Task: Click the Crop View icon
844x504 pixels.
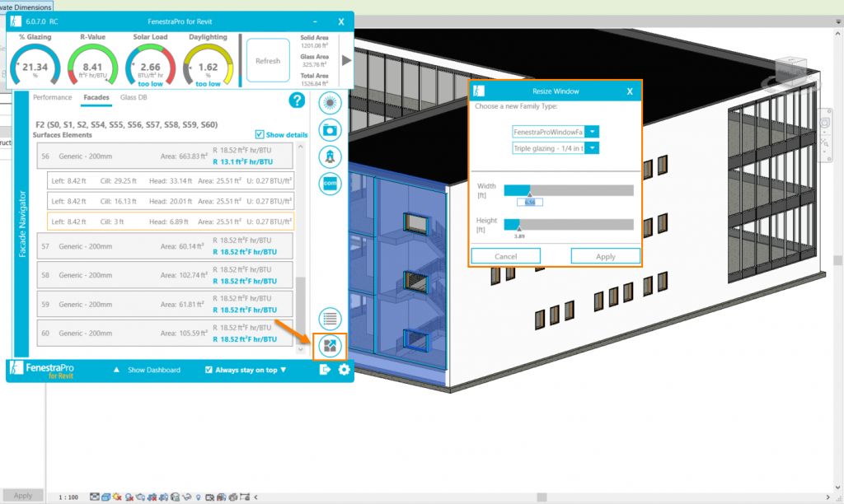Action: (x=152, y=497)
